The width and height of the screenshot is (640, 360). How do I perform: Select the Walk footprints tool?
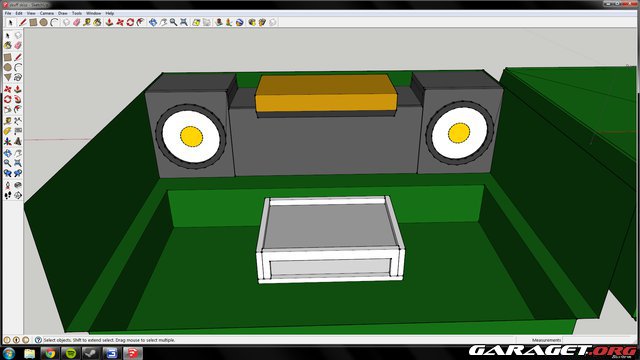click(7, 196)
